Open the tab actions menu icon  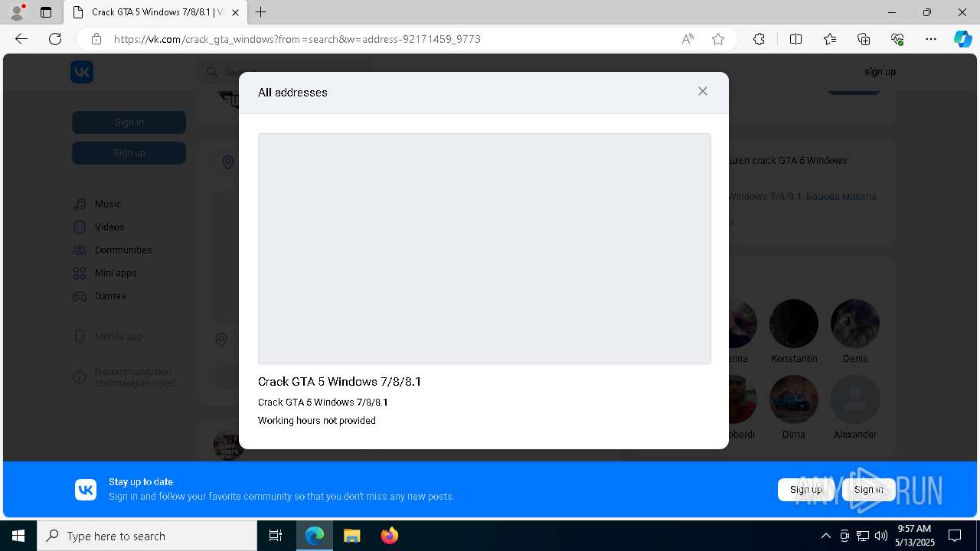46,12
